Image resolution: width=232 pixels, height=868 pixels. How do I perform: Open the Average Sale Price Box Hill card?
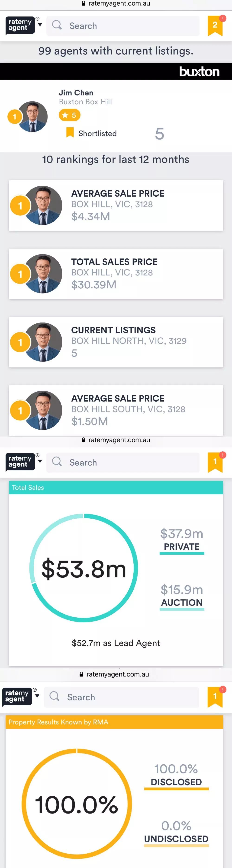point(116,206)
